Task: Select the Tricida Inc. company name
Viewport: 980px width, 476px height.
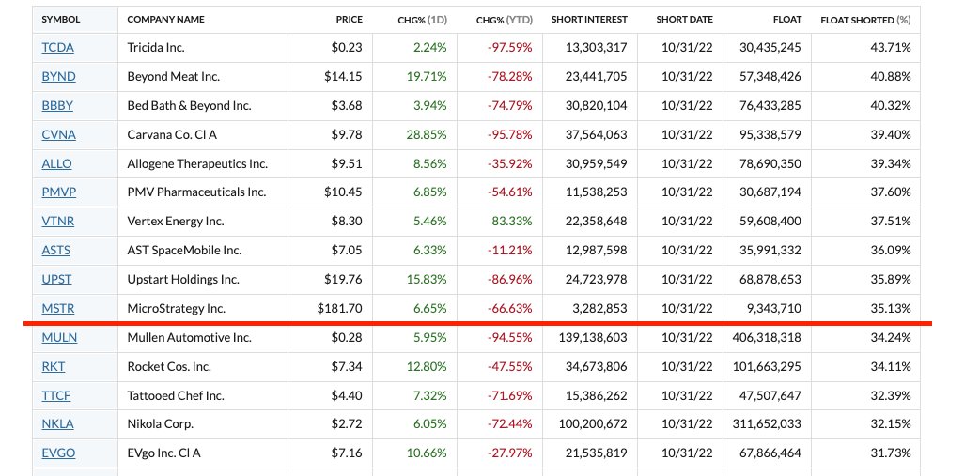Action: (x=156, y=48)
